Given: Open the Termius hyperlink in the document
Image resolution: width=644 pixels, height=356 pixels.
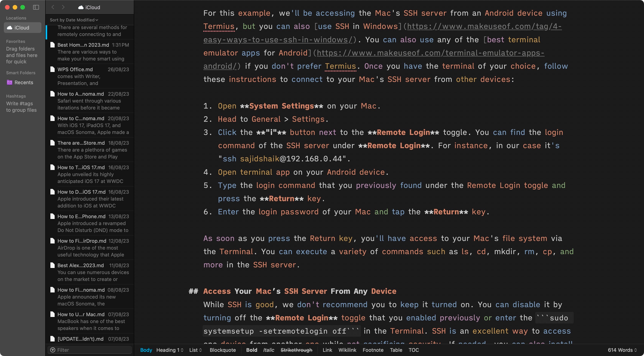Looking at the screenshot, I should 219,26.
